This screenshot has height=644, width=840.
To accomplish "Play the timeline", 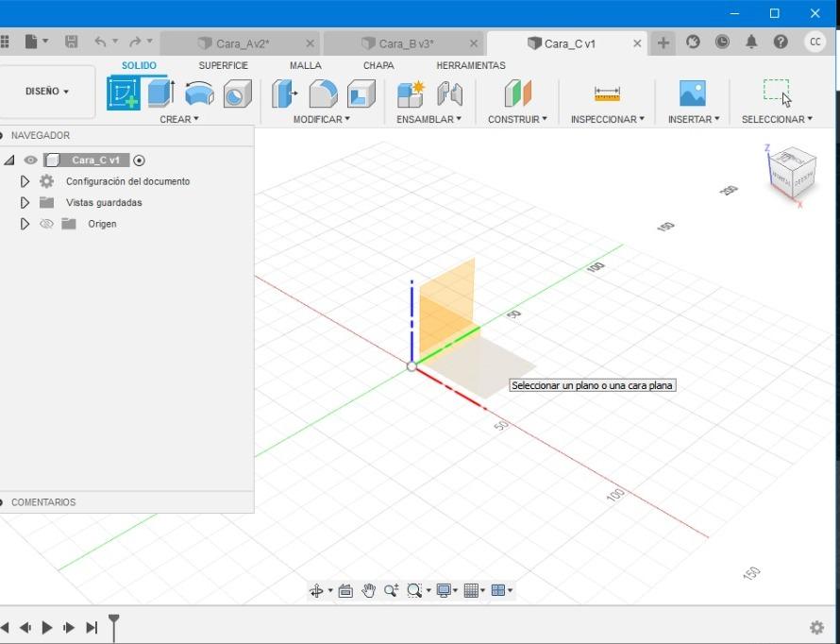I will click(x=47, y=627).
